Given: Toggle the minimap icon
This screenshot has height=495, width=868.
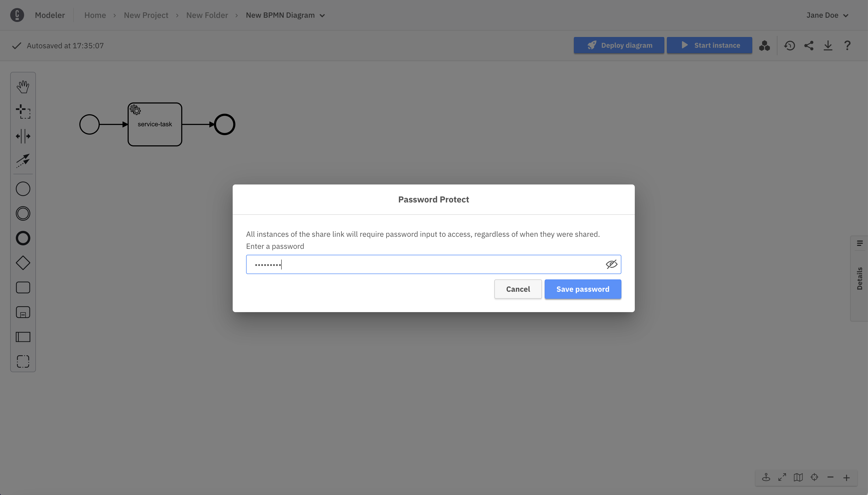Looking at the screenshot, I should 798,477.
